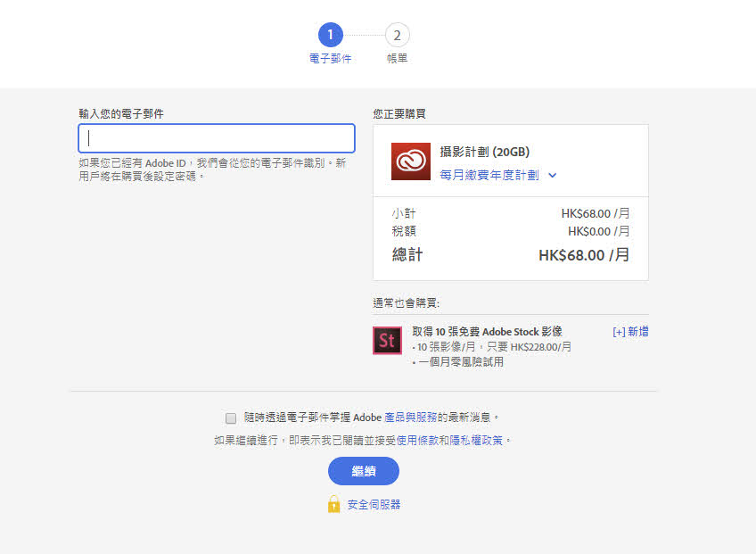This screenshot has height=554, width=756.
Task: Click the blue 繼續 continue button
Action: (x=364, y=471)
